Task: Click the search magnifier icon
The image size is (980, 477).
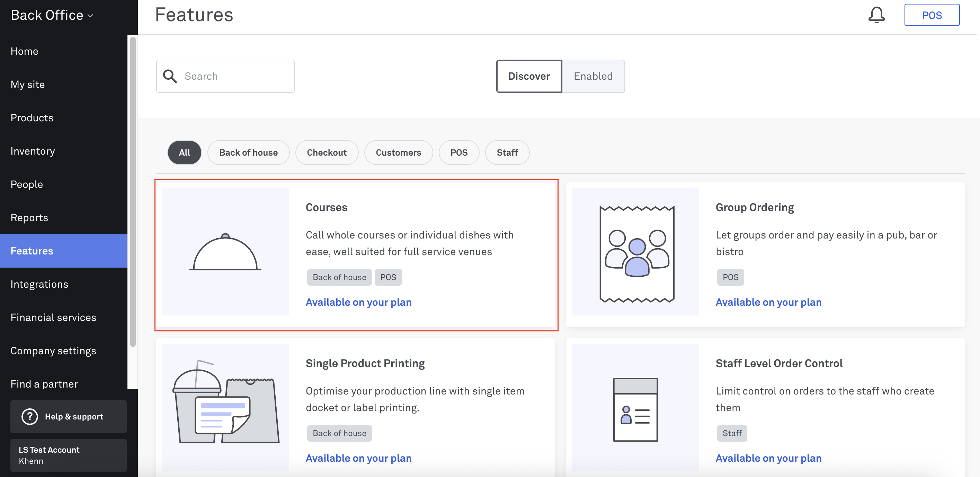Action: point(170,76)
